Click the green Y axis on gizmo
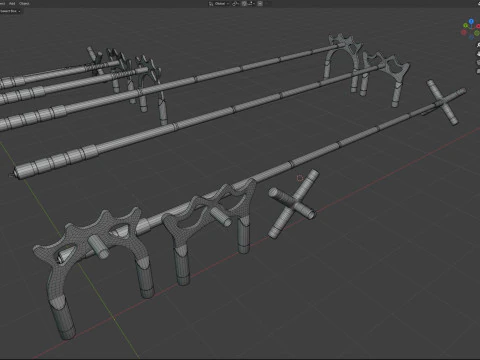This screenshot has width=480, height=360. 466,26
